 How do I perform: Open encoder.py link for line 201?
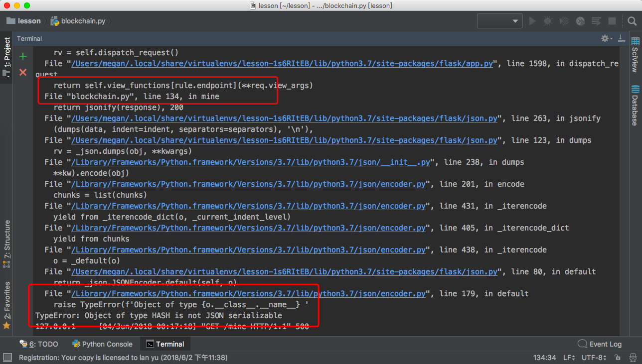249,184
